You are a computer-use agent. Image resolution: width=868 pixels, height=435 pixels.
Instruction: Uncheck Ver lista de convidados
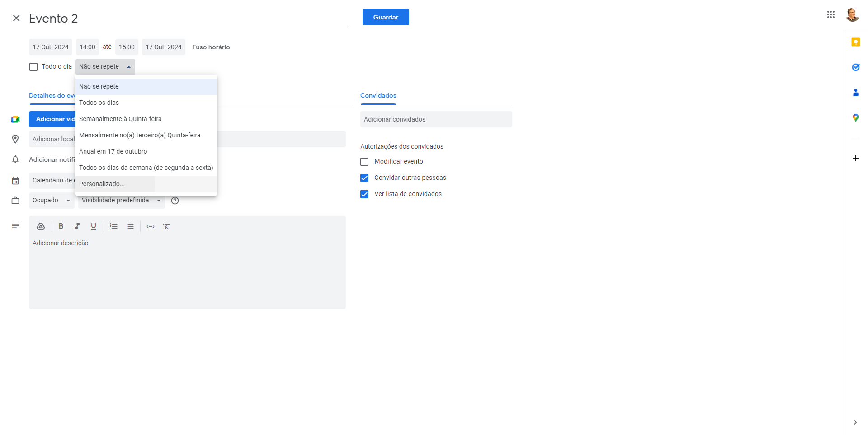[364, 194]
